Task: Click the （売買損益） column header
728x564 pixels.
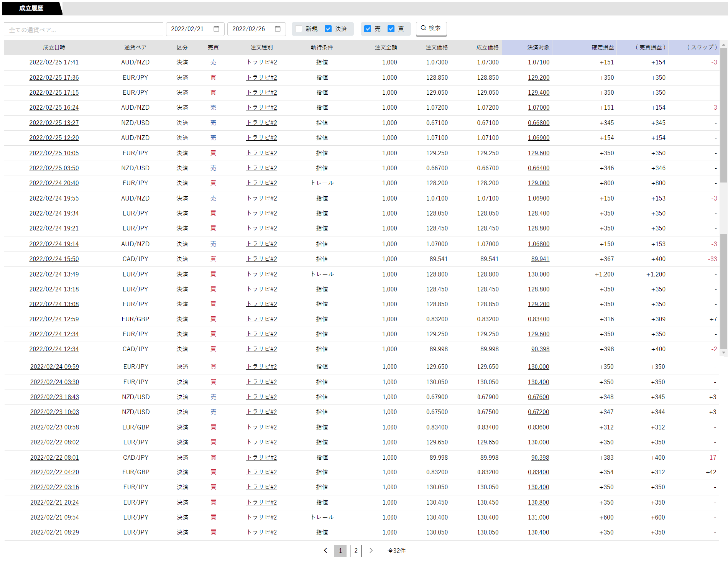Action: 651,47
